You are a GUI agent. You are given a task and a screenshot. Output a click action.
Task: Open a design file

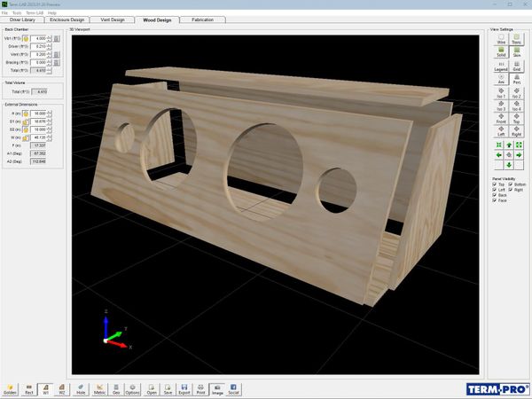[x=152, y=389]
